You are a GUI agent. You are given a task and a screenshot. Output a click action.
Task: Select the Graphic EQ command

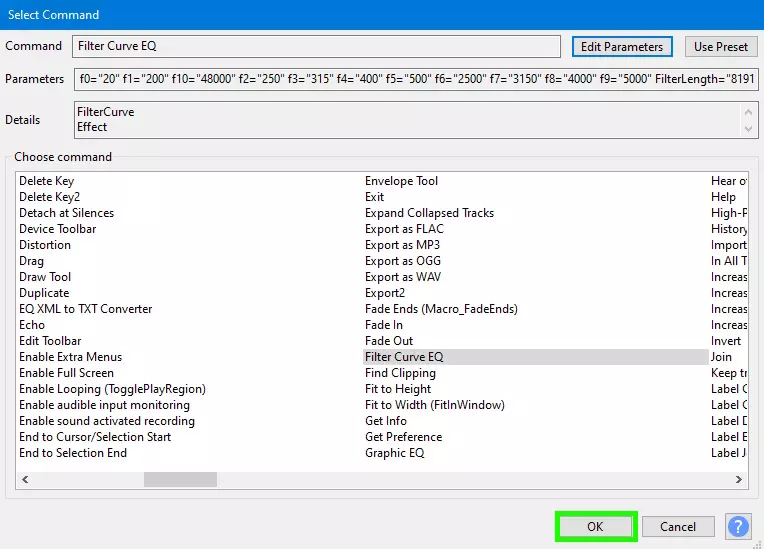point(395,453)
